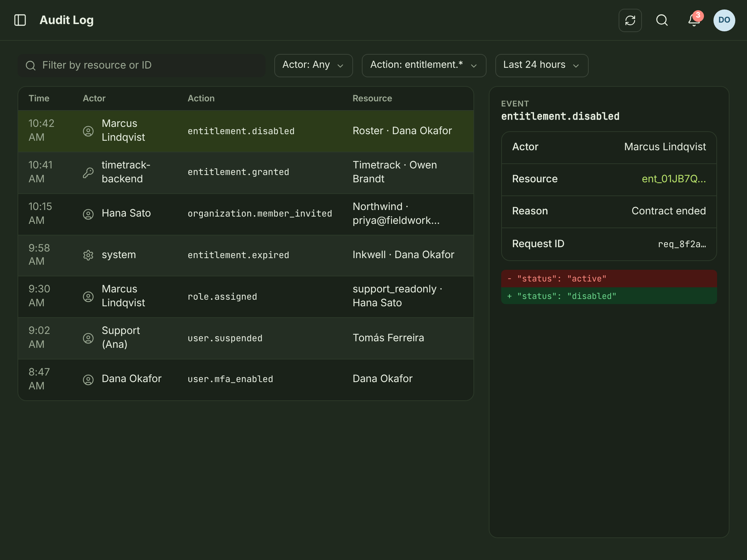747x560 pixels.
Task: Click the Resource column header
Action: [372, 98]
